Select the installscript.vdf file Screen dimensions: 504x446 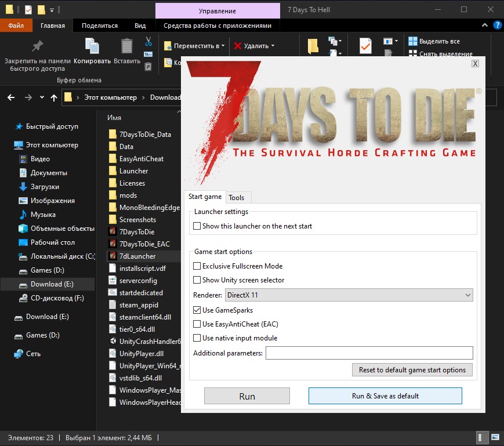pos(137,269)
